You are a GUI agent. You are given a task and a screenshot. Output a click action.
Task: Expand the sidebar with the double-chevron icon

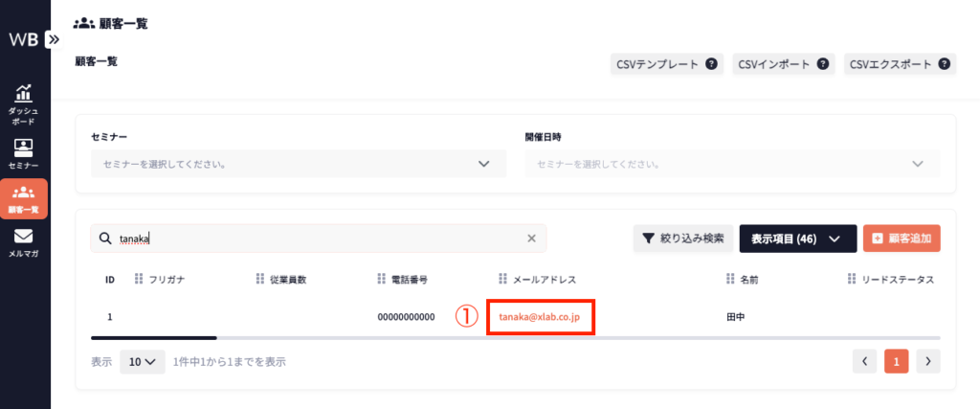click(x=54, y=40)
